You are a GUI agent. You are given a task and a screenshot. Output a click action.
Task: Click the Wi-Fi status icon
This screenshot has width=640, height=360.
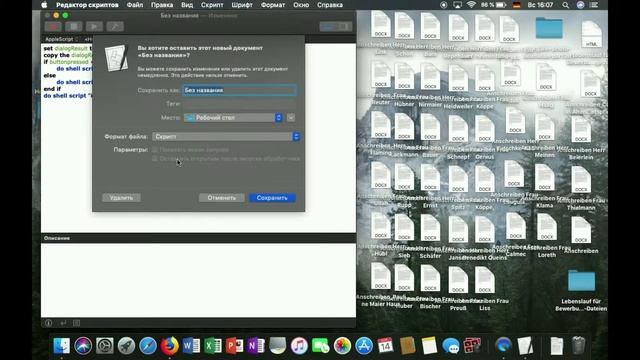click(471, 5)
